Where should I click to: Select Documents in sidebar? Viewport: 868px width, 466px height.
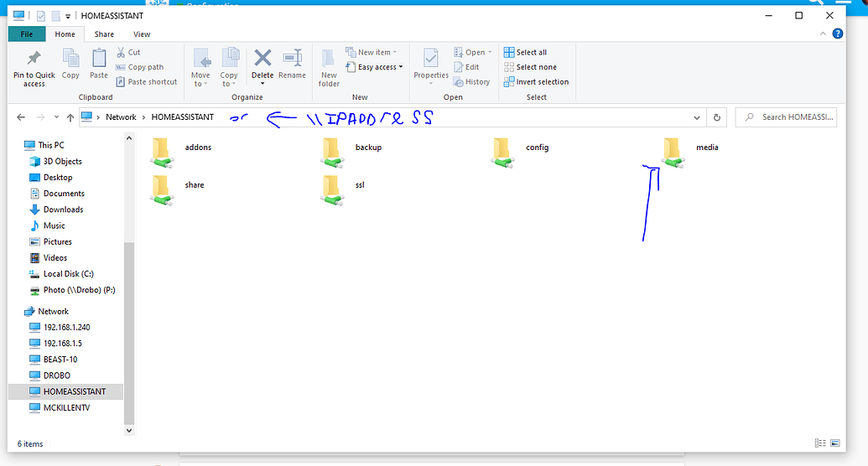(x=57, y=193)
